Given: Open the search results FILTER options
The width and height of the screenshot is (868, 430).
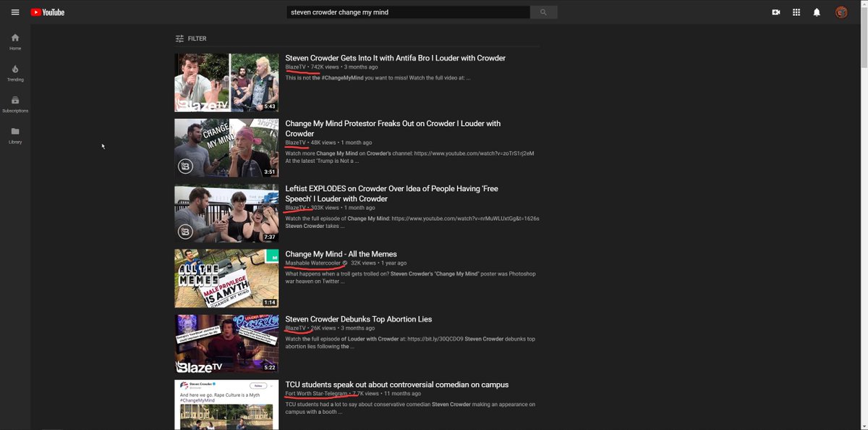Looking at the screenshot, I should (x=191, y=38).
